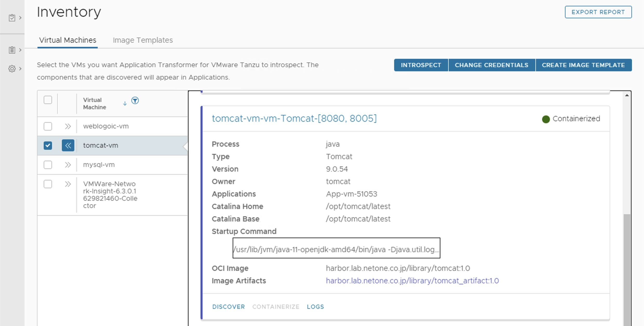This screenshot has height=326, width=644.
Task: Click the Version value 9.0.54
Action: pyautogui.click(x=337, y=169)
